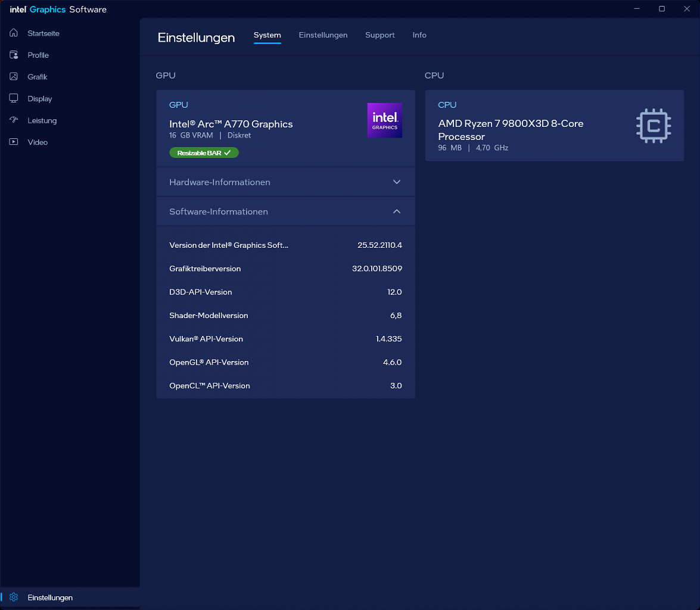This screenshot has height=610, width=700.
Task: Click the blue GPU card label
Action: (179, 105)
